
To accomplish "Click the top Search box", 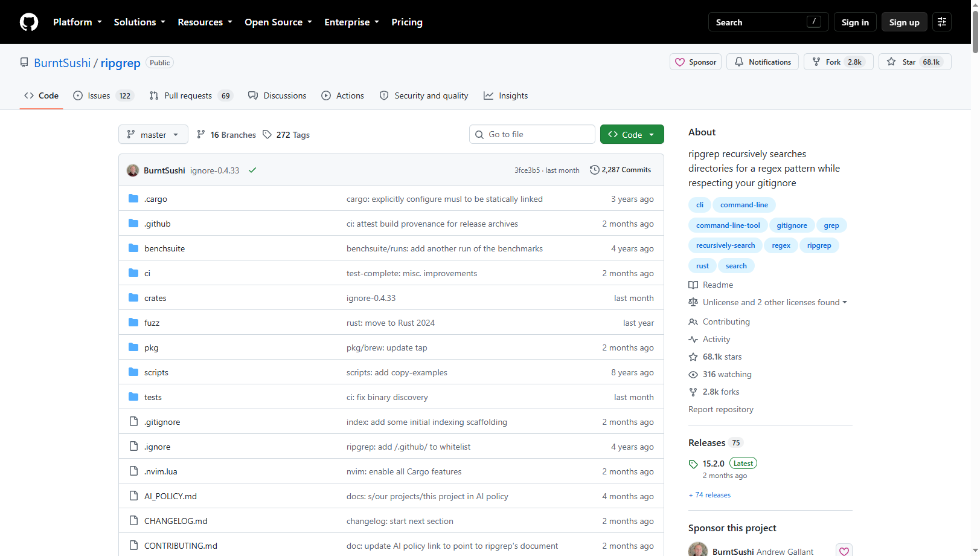I will [x=768, y=22].
